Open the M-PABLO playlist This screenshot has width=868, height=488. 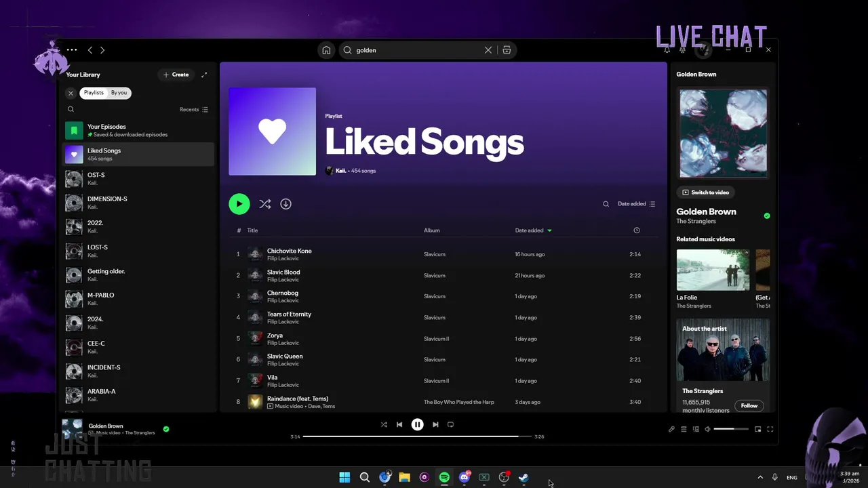pos(138,299)
